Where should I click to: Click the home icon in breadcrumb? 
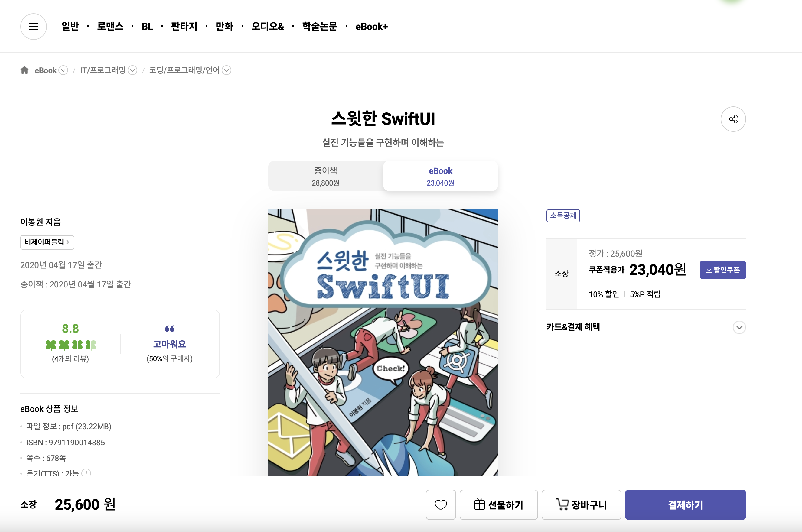click(x=24, y=70)
